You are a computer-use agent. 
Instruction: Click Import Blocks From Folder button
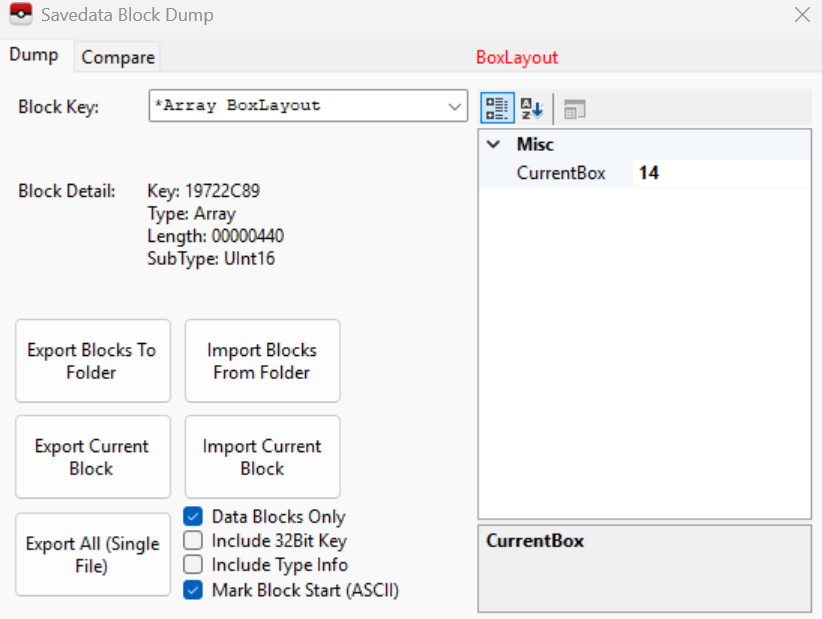click(x=263, y=361)
